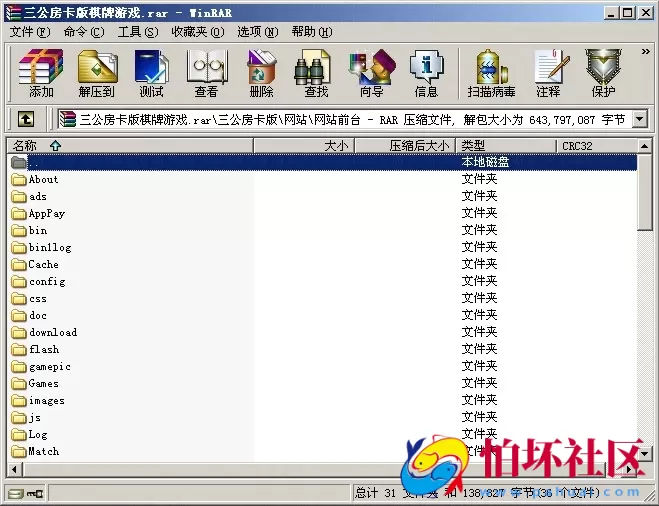Go up one folder level button

(26, 119)
